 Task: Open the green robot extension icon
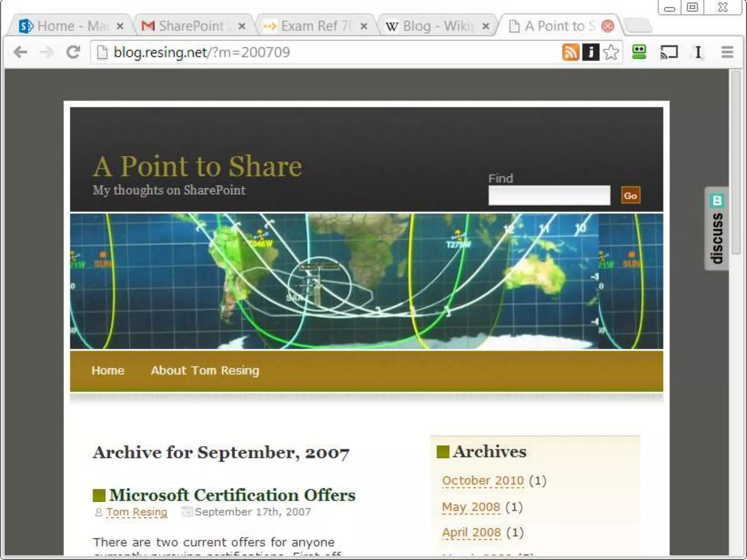pos(639,52)
